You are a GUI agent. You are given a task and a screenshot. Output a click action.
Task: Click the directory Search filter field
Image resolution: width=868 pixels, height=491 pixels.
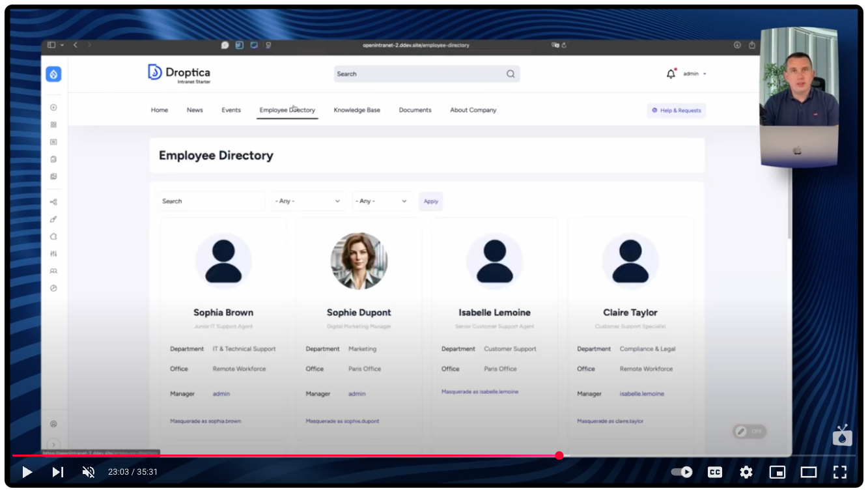(212, 201)
